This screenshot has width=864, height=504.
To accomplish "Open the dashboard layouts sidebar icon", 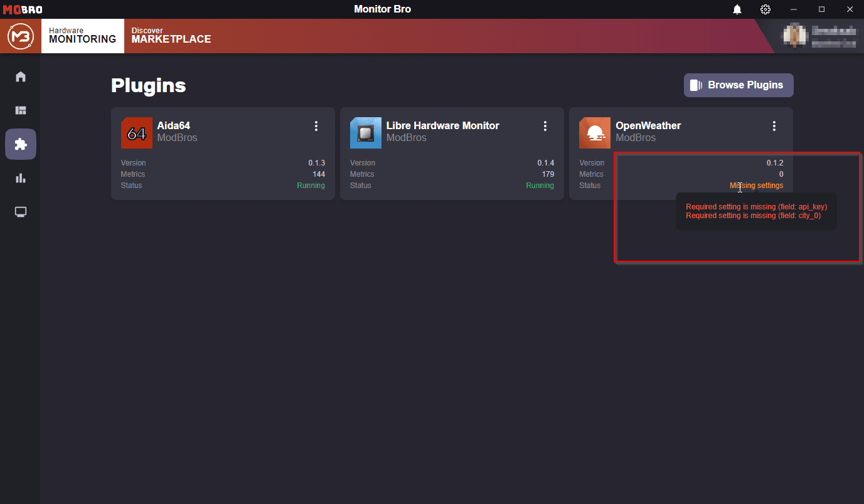I will (x=21, y=110).
